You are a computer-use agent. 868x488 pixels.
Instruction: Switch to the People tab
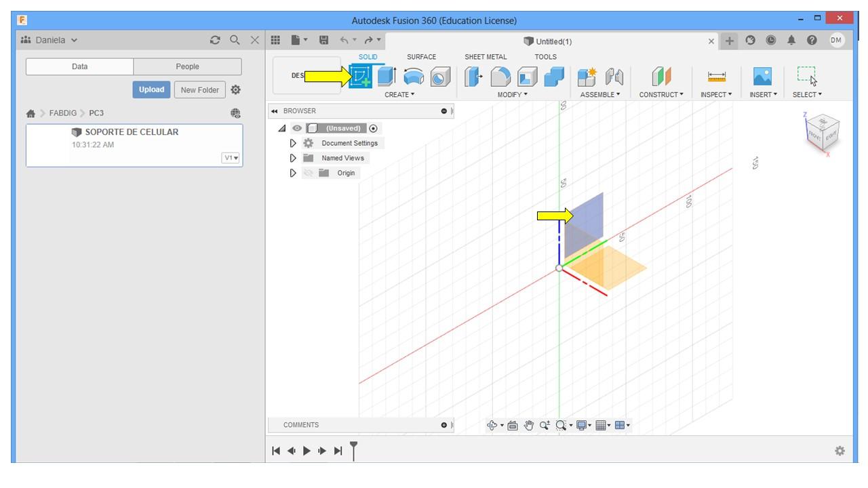[x=187, y=66]
